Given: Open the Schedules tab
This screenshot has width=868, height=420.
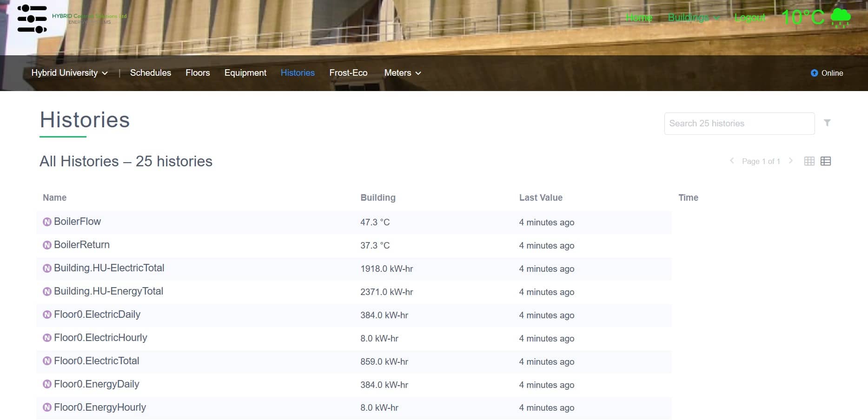Looking at the screenshot, I should pos(150,73).
